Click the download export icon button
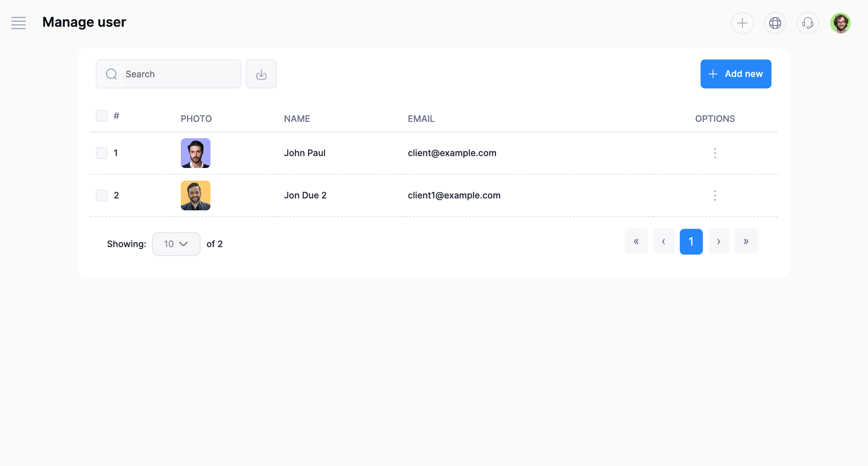 261,74
